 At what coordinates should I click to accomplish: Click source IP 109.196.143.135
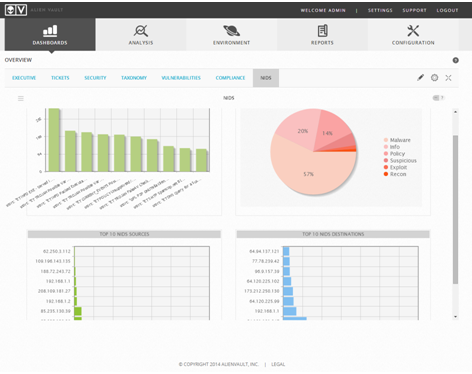pyautogui.click(x=53, y=261)
